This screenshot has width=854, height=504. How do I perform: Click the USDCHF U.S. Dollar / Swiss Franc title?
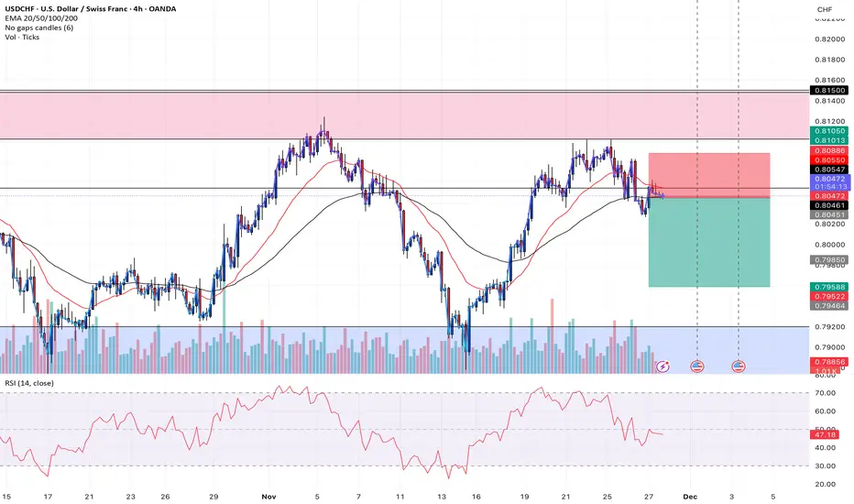91,9
